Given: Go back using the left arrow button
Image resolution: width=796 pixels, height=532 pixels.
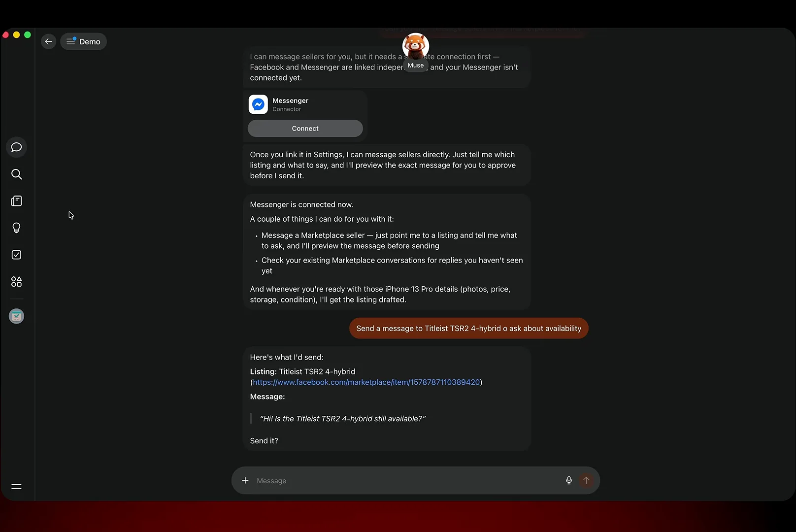Looking at the screenshot, I should [x=48, y=41].
